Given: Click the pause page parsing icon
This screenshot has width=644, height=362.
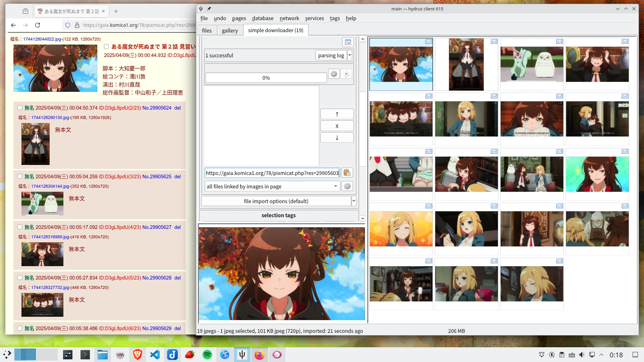Looking at the screenshot, I should point(347,42).
